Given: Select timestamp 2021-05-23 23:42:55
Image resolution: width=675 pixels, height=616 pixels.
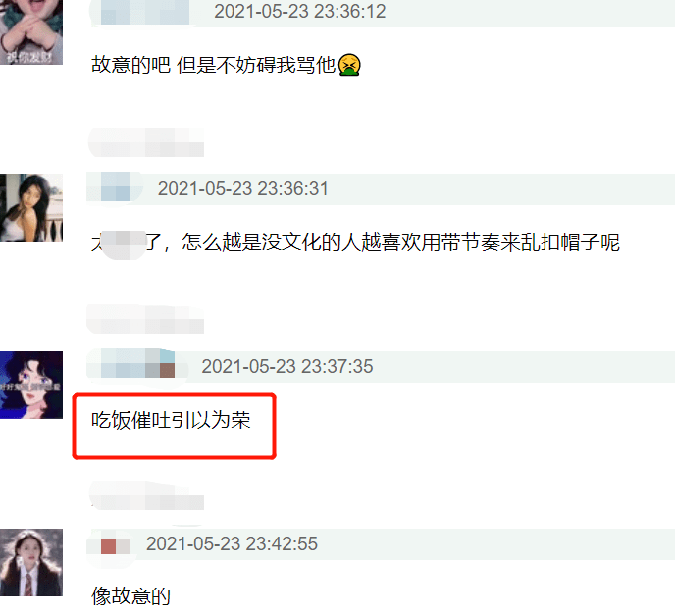Looking at the screenshot, I should 232,543.
